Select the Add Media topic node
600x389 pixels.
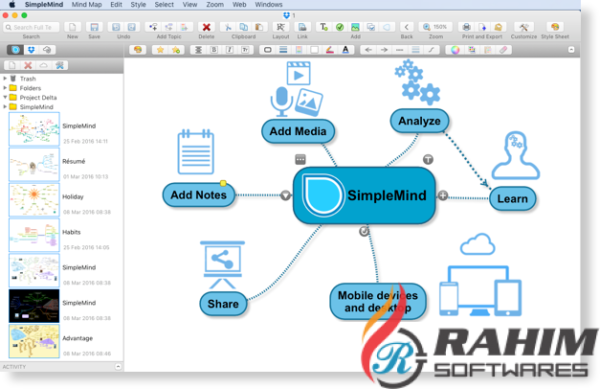[298, 131]
